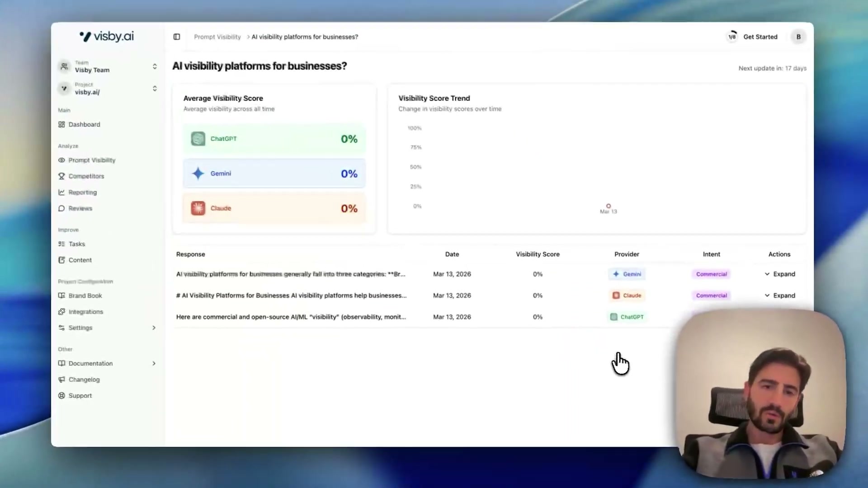Open the visby.ai/ project switcher dropdown

coord(108,89)
